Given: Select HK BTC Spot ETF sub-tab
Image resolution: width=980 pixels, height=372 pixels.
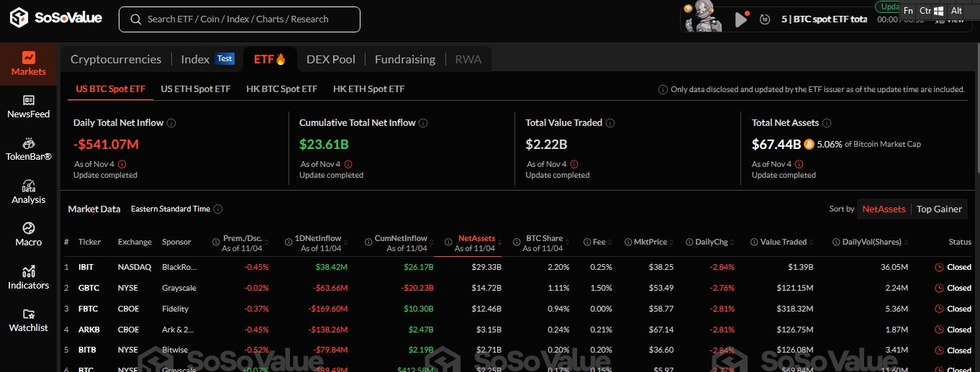Looking at the screenshot, I should coord(281,89).
